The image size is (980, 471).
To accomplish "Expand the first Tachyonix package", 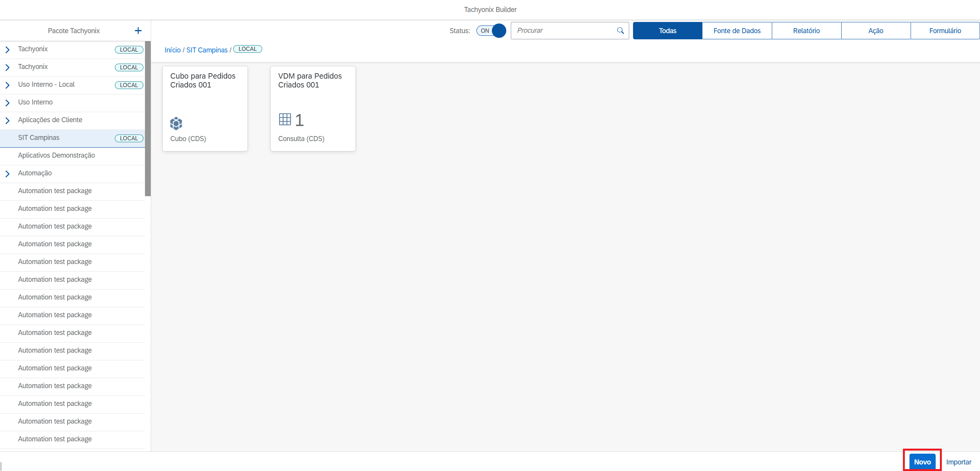I will 7,50.
